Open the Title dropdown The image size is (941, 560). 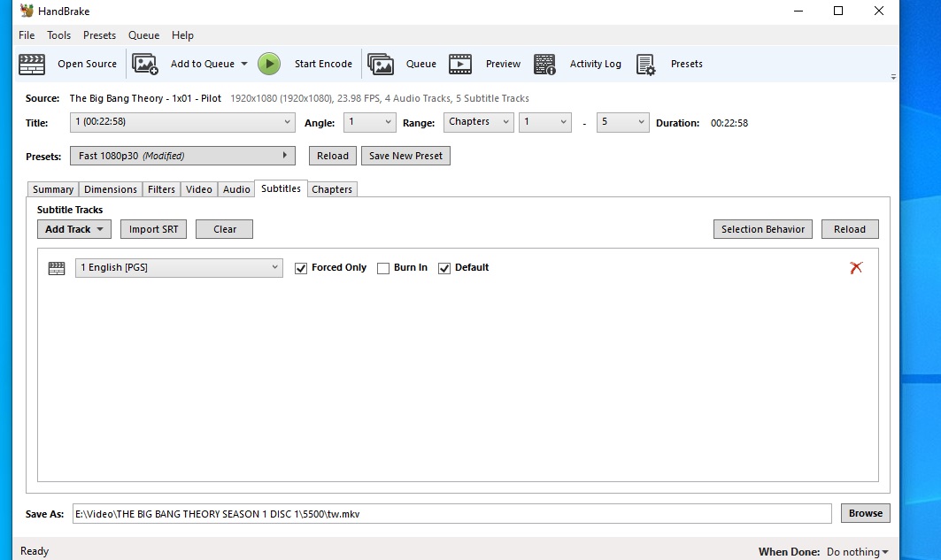[x=182, y=122]
